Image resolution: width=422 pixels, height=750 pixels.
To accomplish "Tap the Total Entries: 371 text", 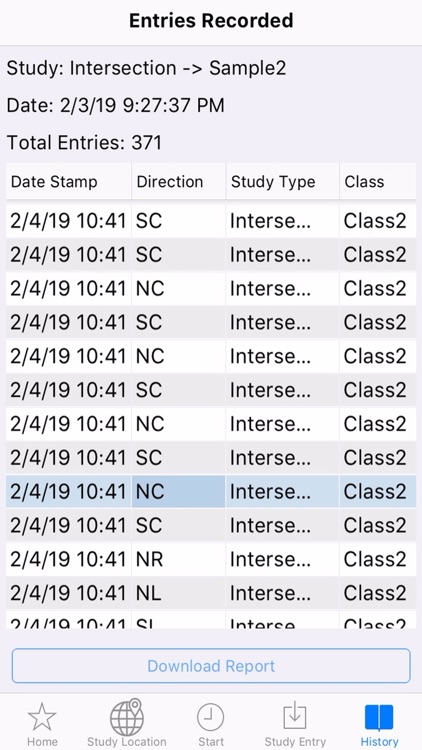I will point(84,143).
